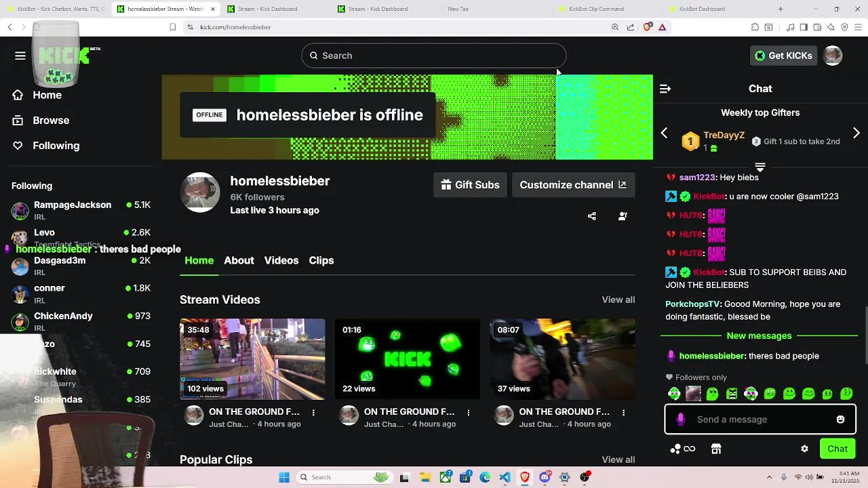Open the chat settings gear
The height and width of the screenshot is (488, 868).
pos(805,449)
